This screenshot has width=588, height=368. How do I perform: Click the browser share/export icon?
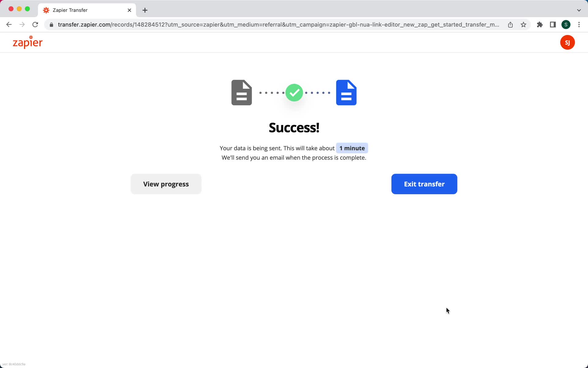[511, 25]
